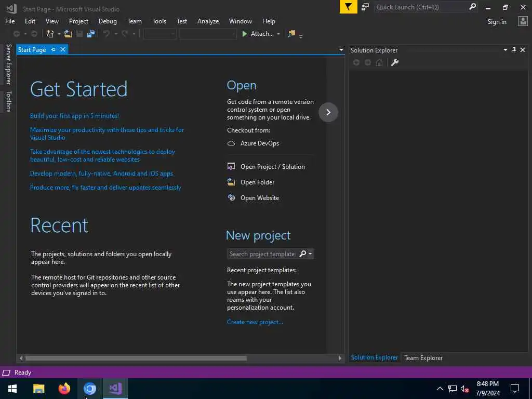Click the Open Project / Solution icon
Screen dimensions: 532x399
coord(231,167)
